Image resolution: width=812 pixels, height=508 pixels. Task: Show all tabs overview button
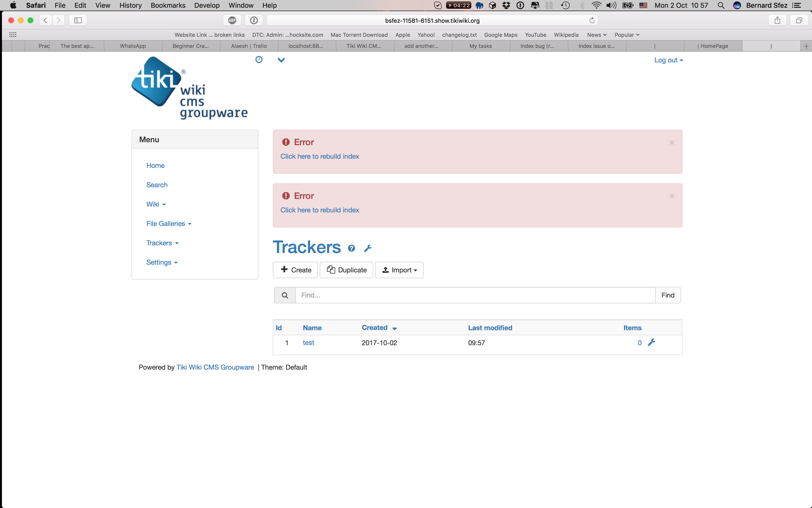(799, 21)
